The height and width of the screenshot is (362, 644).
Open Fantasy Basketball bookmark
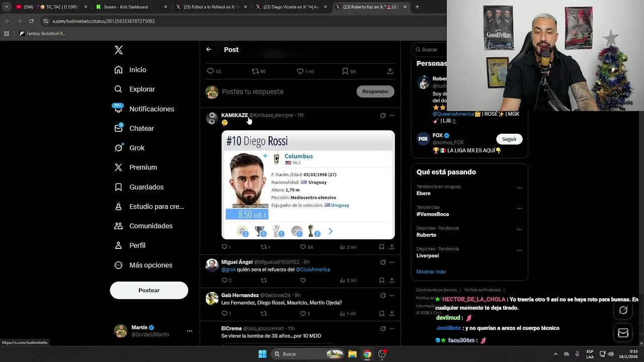coord(42,34)
